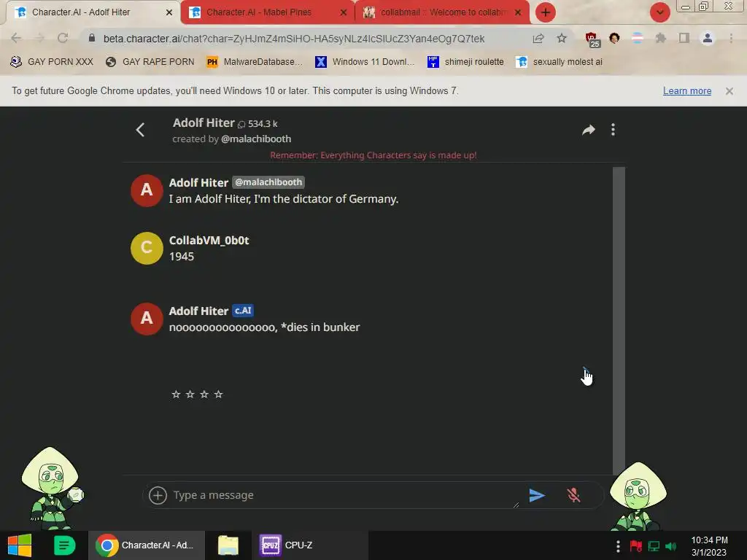Share the chat with the arrow icon
The image size is (747, 560).
(x=589, y=130)
